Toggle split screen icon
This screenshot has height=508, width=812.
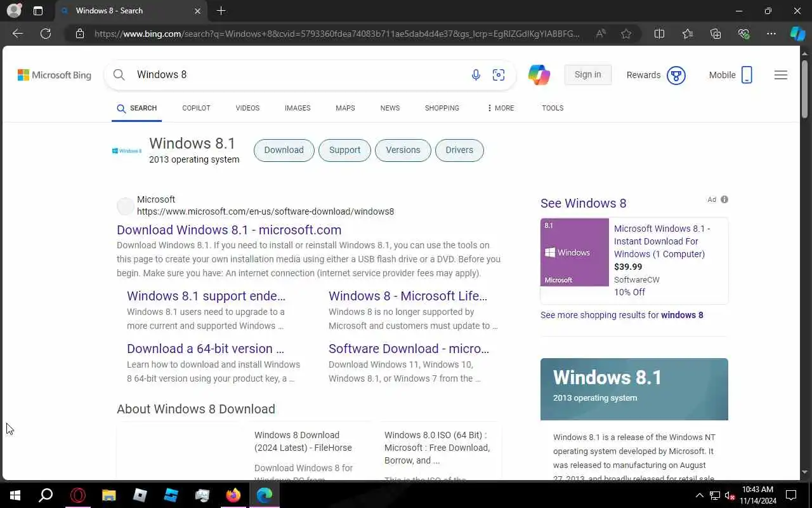pos(659,34)
